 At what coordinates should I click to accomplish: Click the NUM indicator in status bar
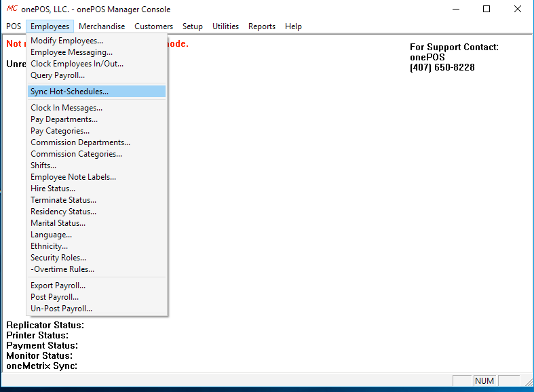click(484, 380)
